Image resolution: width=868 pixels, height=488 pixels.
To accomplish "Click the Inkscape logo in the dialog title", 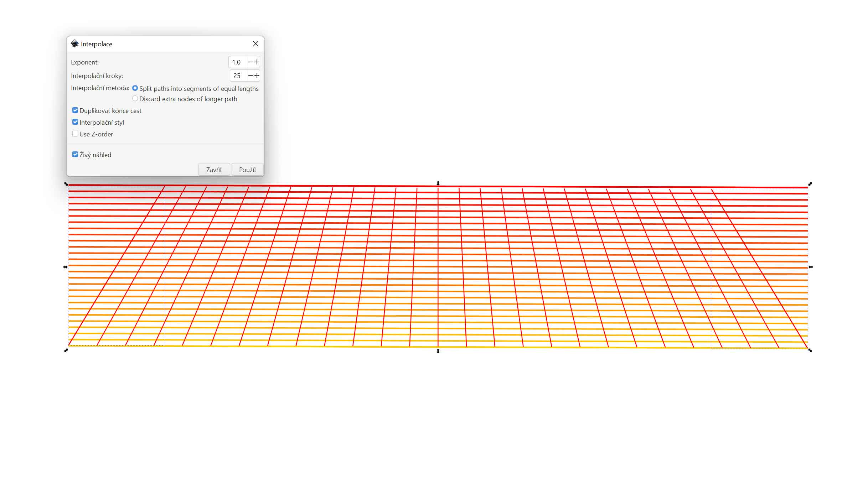I will click(x=74, y=44).
